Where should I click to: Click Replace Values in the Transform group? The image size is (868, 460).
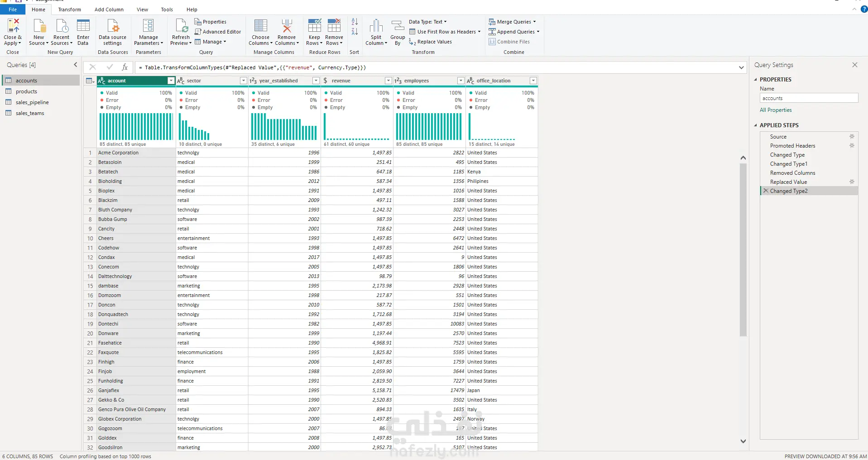(x=430, y=42)
